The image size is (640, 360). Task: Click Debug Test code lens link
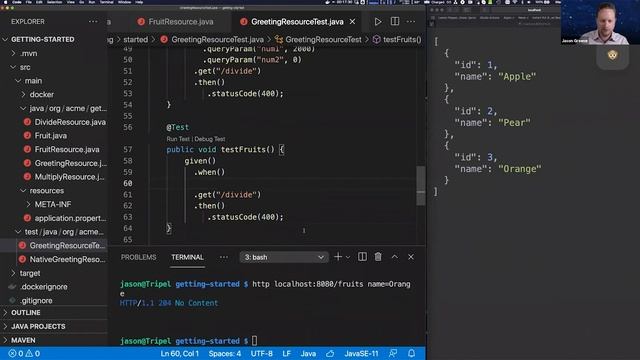[210, 139]
